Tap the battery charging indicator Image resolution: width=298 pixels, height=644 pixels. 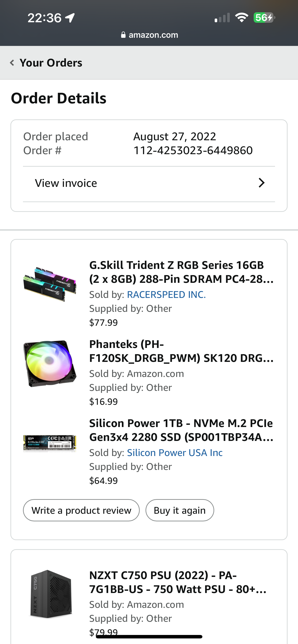(x=264, y=17)
